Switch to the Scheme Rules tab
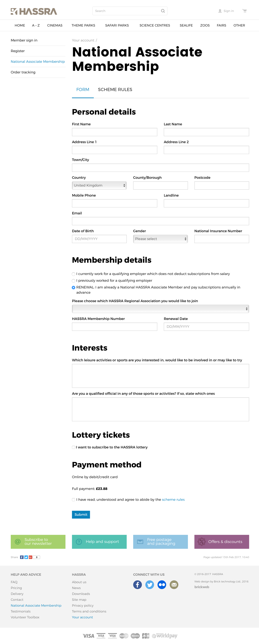Screen dimensions: 259x644 click(x=115, y=90)
